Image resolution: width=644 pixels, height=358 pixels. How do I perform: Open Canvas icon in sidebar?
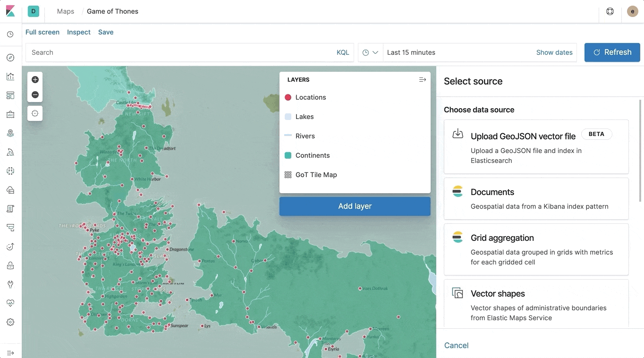10,114
